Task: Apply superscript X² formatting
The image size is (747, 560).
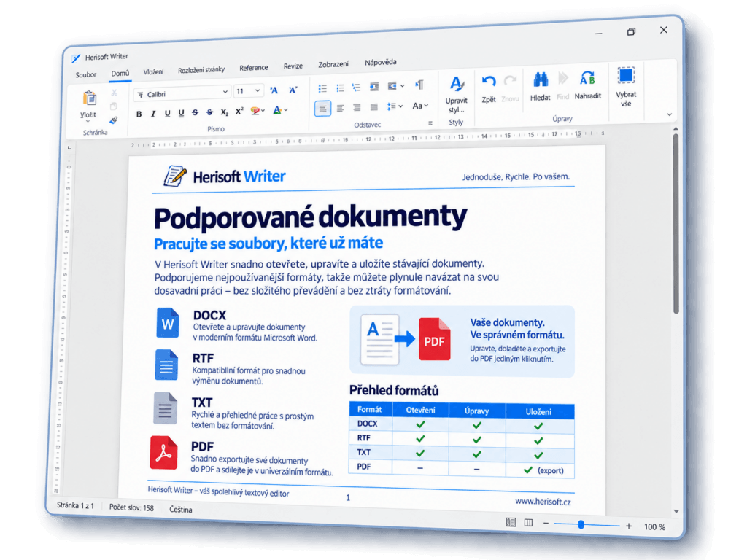Action: click(239, 111)
